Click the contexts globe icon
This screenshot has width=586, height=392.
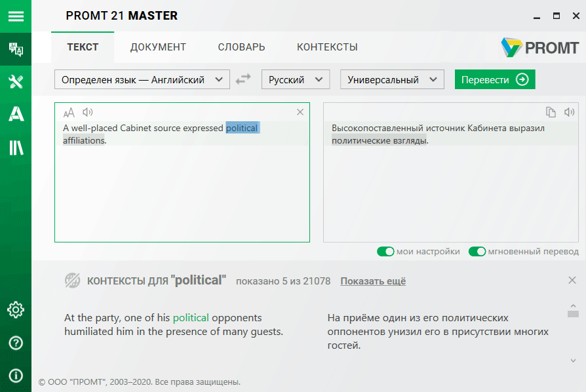tap(73, 281)
